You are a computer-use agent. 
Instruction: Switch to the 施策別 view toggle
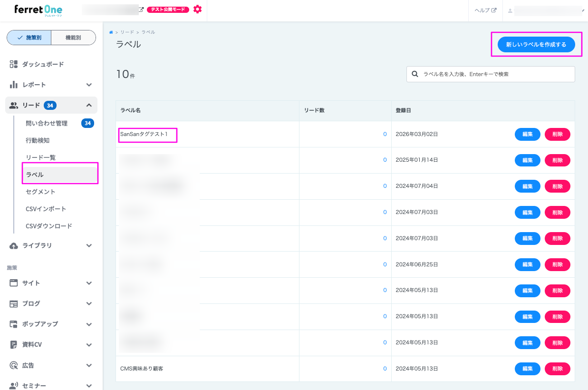(29, 38)
